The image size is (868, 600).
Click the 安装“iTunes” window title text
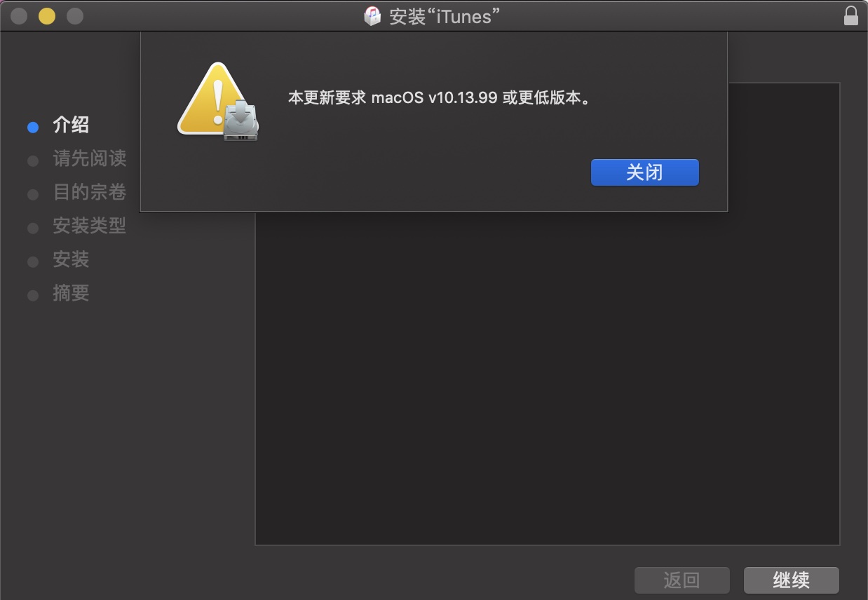point(445,16)
